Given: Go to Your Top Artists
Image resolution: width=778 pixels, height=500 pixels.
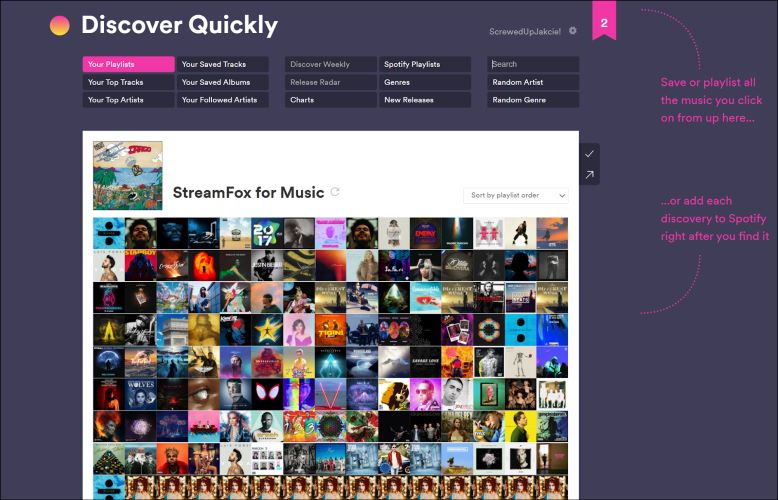Looking at the screenshot, I should (129, 100).
